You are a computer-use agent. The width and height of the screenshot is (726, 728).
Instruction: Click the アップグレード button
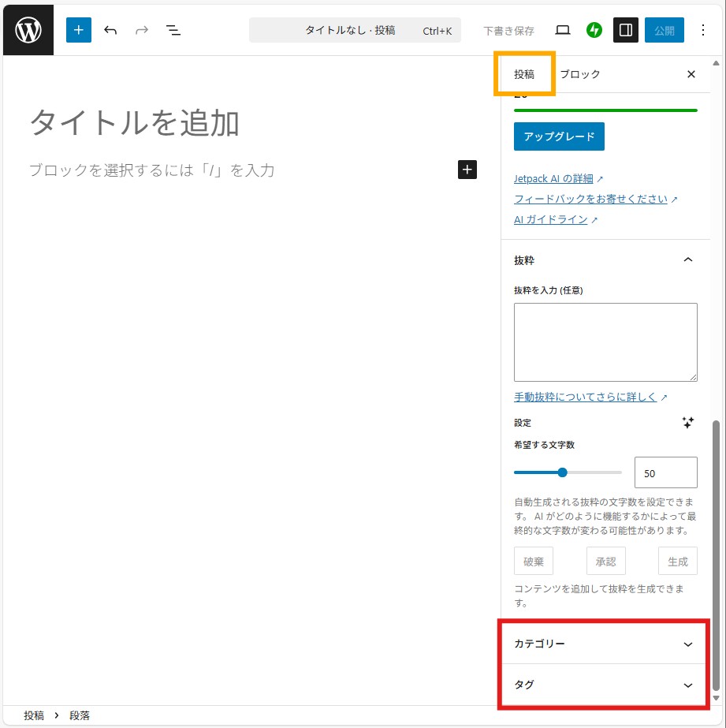(x=559, y=136)
